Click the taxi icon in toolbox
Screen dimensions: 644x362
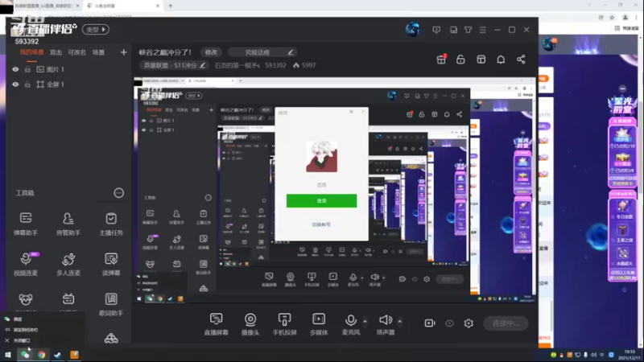[111, 338]
